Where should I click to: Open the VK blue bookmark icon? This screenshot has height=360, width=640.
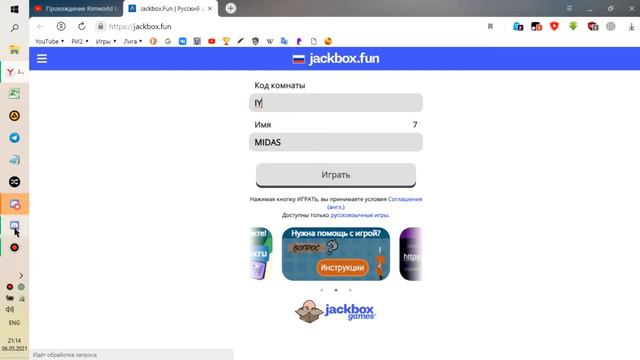click(x=182, y=41)
